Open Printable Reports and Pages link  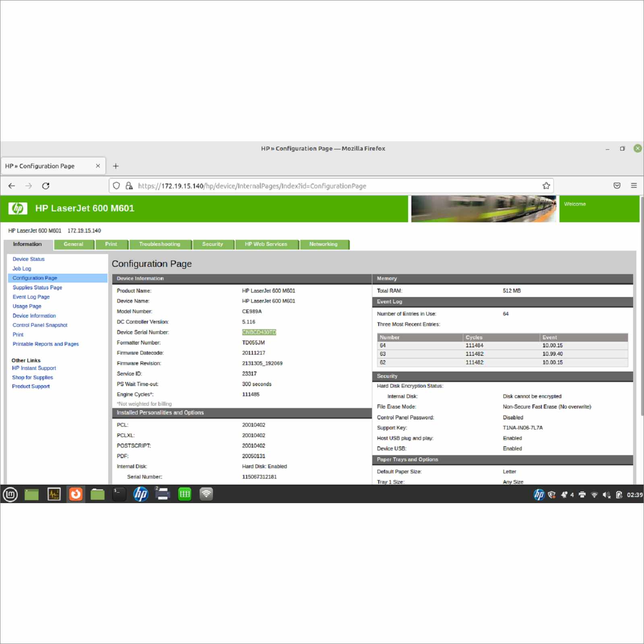click(x=45, y=344)
